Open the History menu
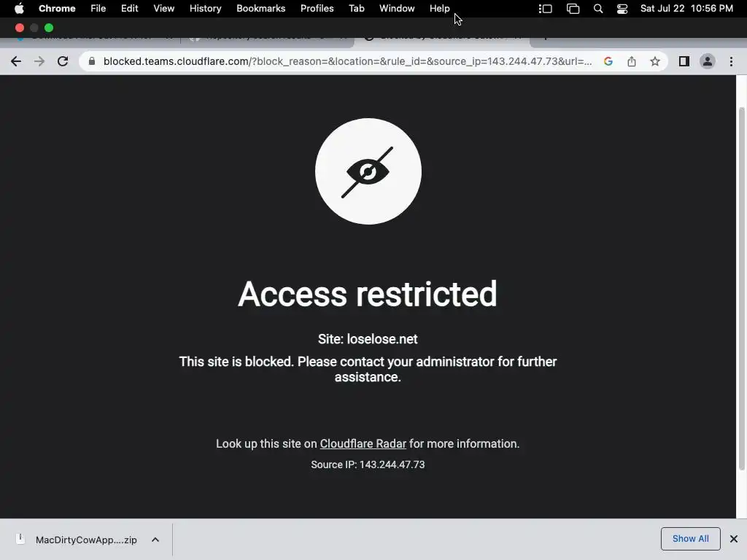The width and height of the screenshot is (747, 560). tap(205, 9)
